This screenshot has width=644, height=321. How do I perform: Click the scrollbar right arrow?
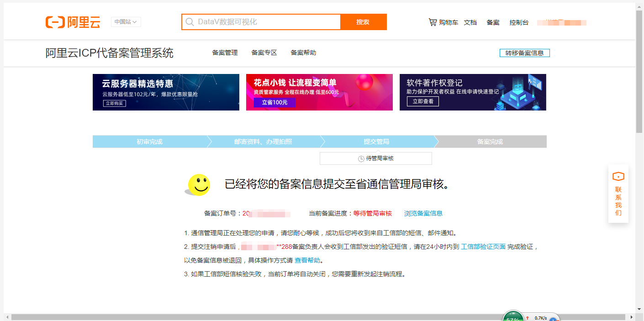[632, 317]
